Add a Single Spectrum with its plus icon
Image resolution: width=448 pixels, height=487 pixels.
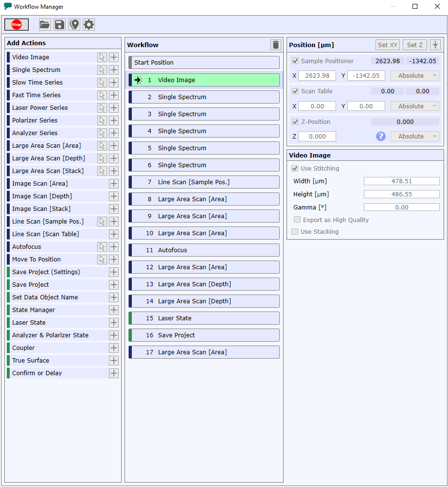tap(113, 70)
